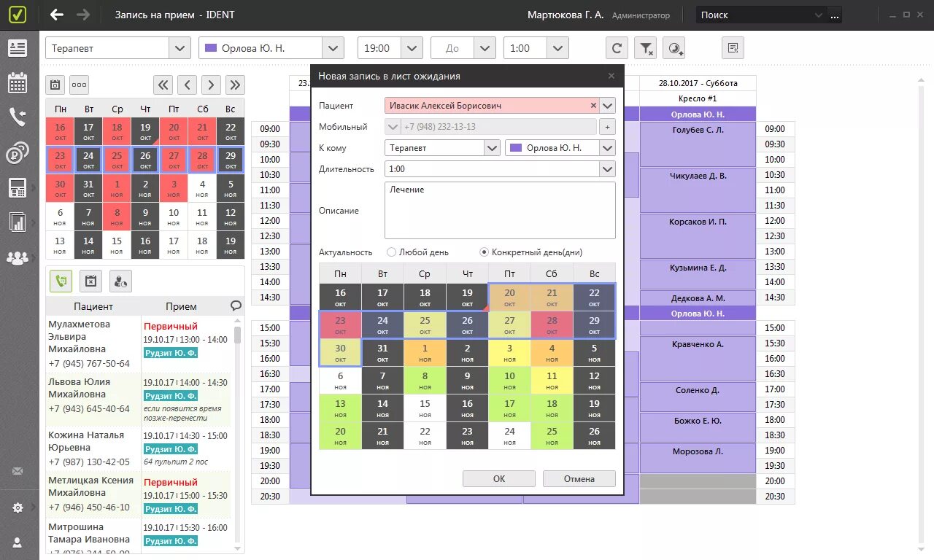Open the ruble payments sidebar icon
Screen dimensions: 934x560
point(18,153)
